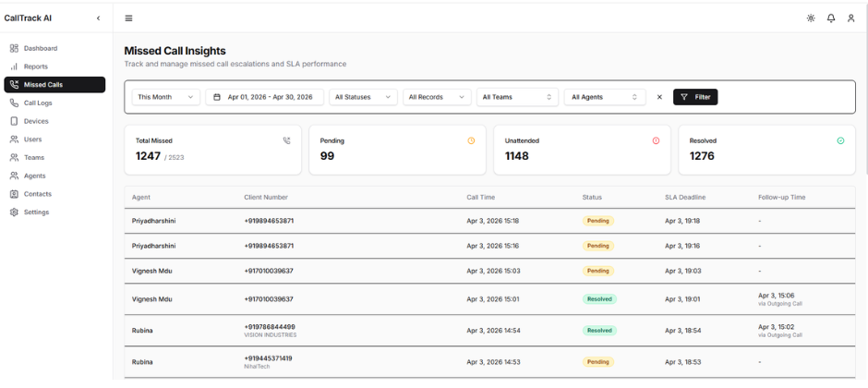Expand the All Agents dropdown
Viewport: 868px width, 388px height.
[x=604, y=97]
